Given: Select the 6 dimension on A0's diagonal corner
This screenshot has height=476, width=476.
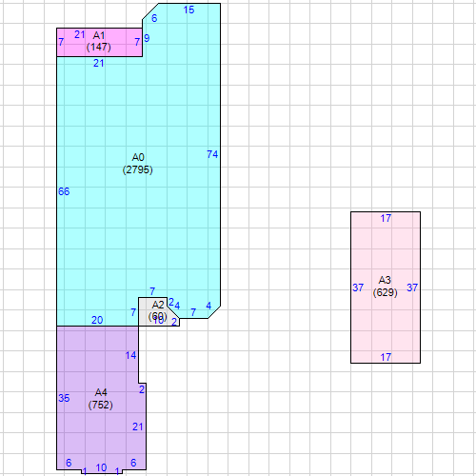Looking at the screenshot, I should coord(154,18).
